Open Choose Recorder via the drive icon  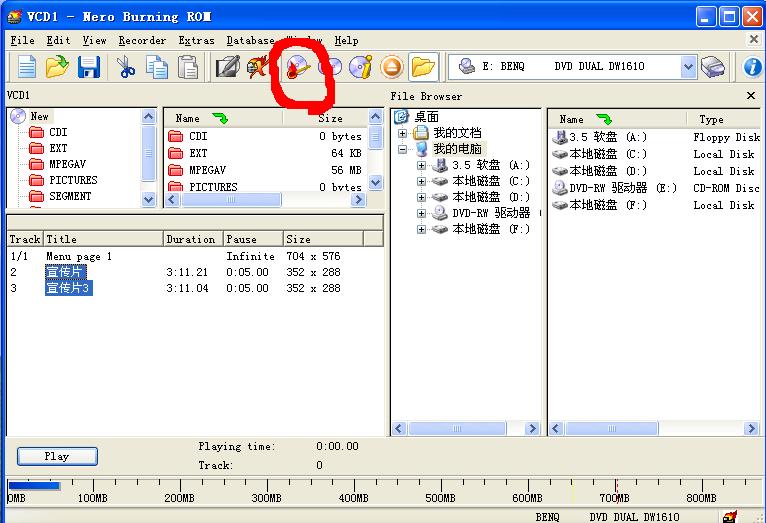click(x=712, y=66)
